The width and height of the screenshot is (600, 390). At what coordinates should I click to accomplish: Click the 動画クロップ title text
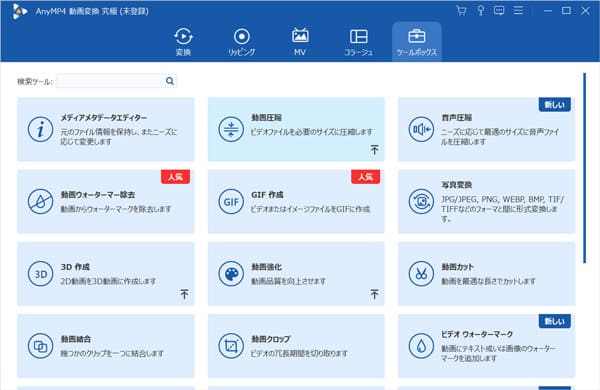tap(271, 339)
